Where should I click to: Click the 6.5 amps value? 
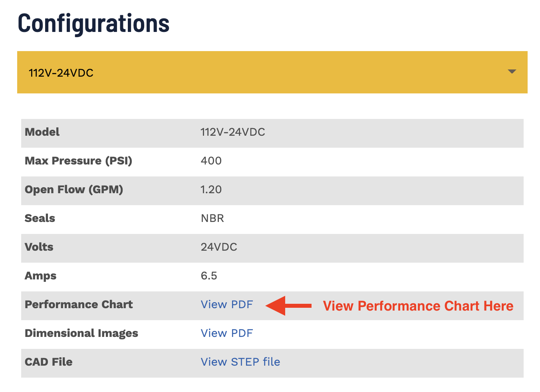[208, 276]
